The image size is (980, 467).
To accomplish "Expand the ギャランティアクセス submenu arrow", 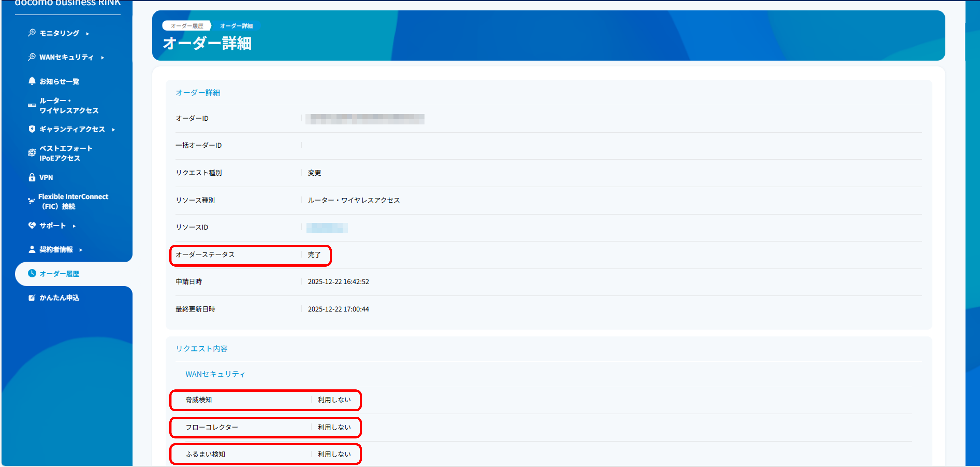I will click(114, 130).
